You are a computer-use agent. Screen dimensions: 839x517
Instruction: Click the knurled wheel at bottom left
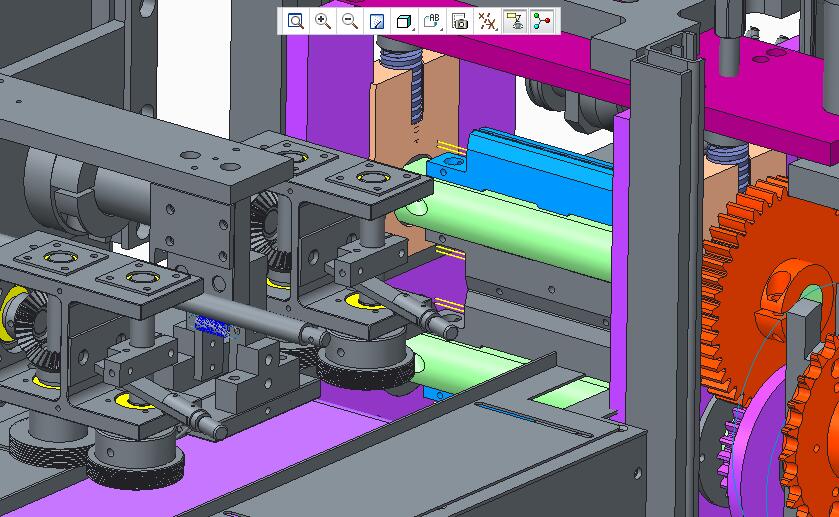(135, 464)
